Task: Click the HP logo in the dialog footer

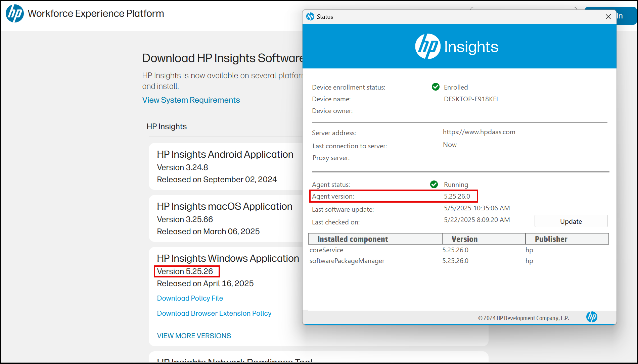Action: 592,317
